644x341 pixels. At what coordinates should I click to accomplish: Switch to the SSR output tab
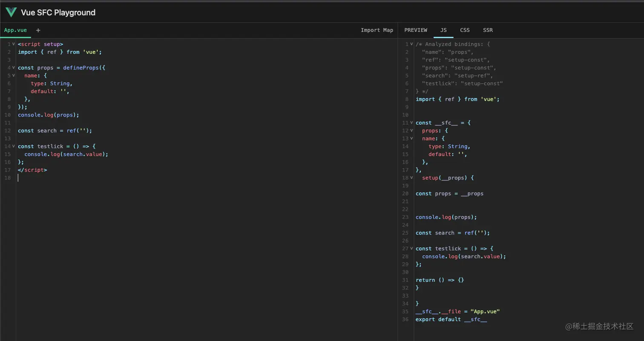488,30
